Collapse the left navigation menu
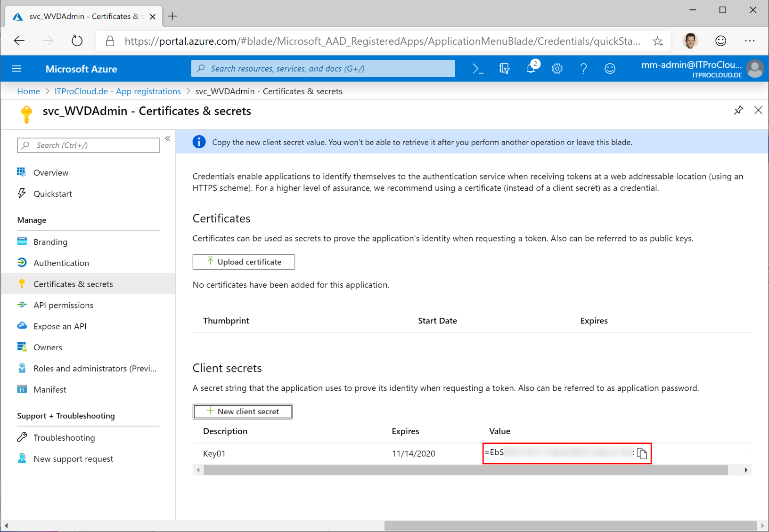This screenshot has height=532, width=769. 167,138
